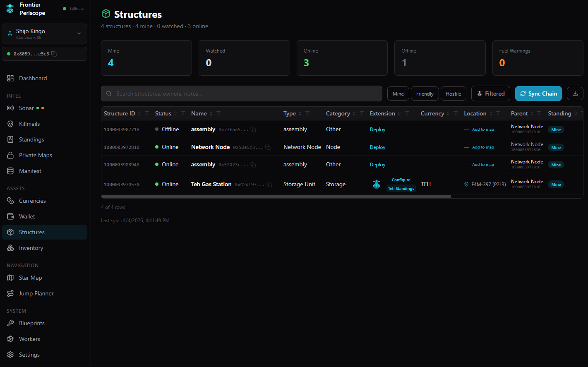Image resolution: width=588 pixels, height=367 pixels.
Task: Click the horizontal table scrollbar
Action: (x=276, y=197)
